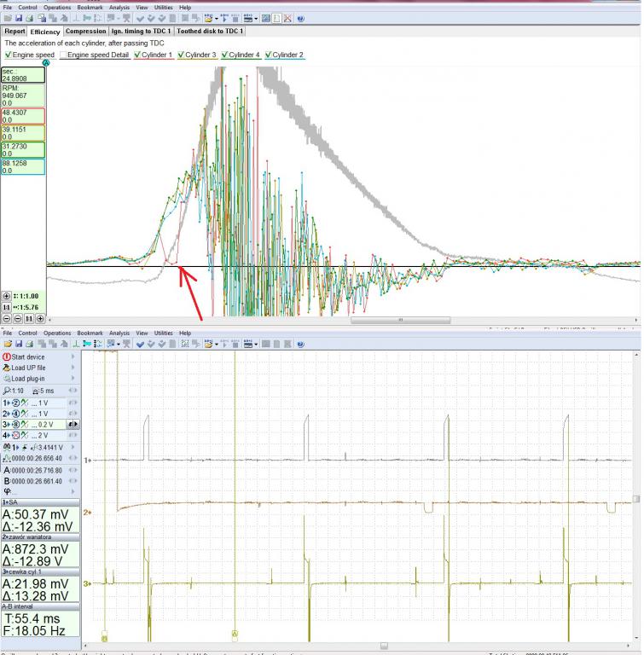
Task: Switch to the Compression tab
Action: coord(85,32)
